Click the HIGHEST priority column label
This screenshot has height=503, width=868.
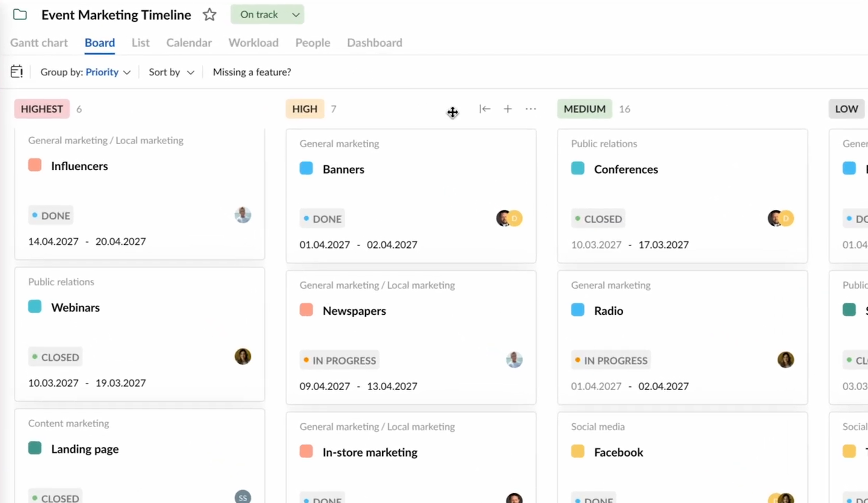[42, 109]
